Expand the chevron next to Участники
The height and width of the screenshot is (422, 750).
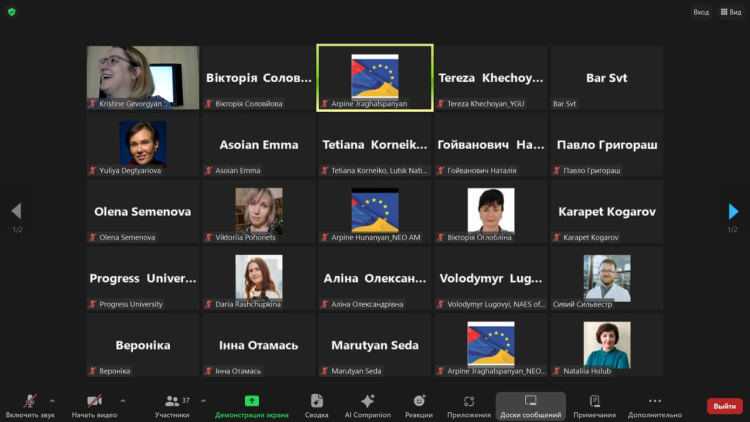(x=204, y=400)
